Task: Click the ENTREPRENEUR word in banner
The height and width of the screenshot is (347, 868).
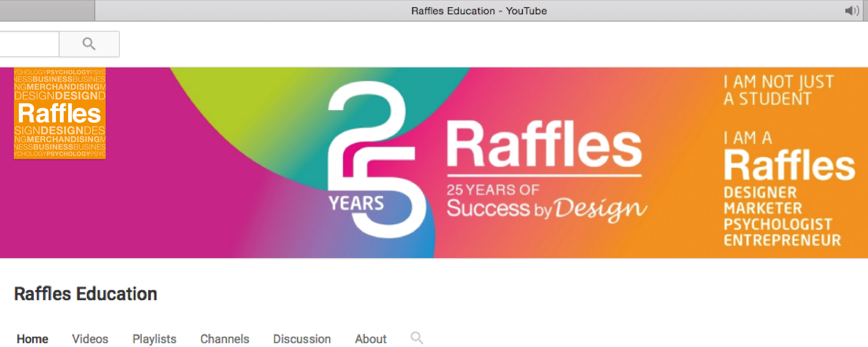Action: [x=782, y=240]
